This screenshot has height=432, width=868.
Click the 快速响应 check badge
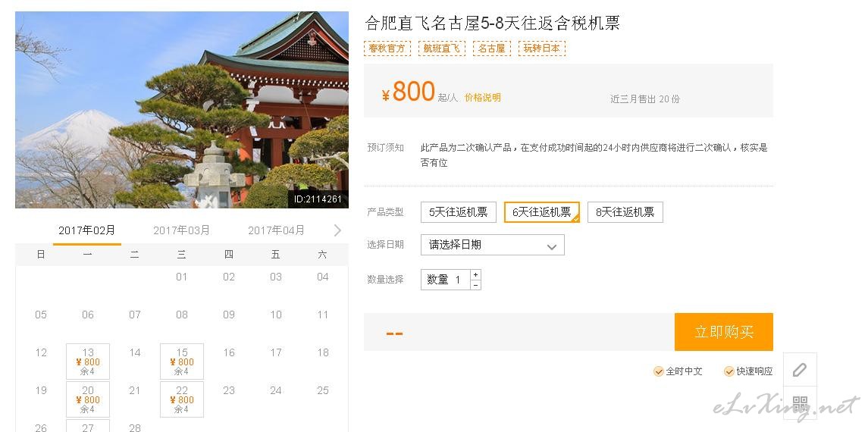tap(748, 371)
